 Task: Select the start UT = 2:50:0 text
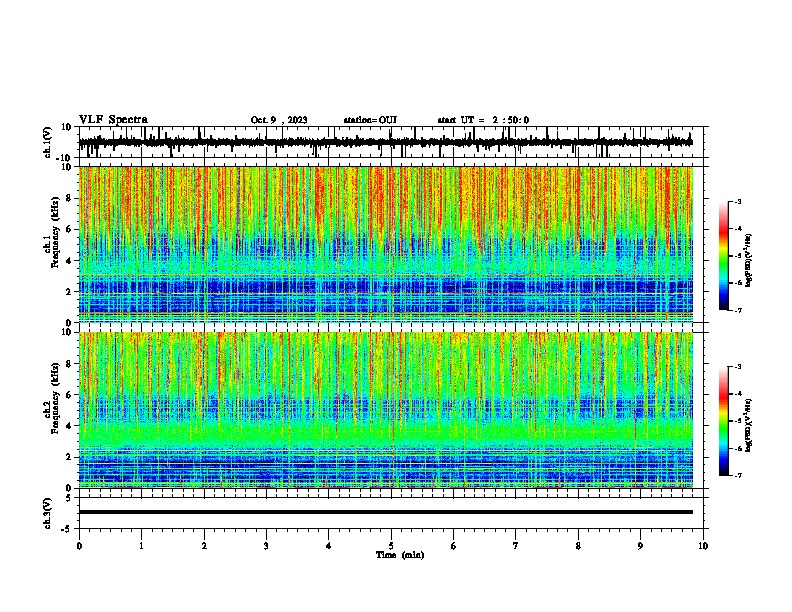tap(483, 120)
